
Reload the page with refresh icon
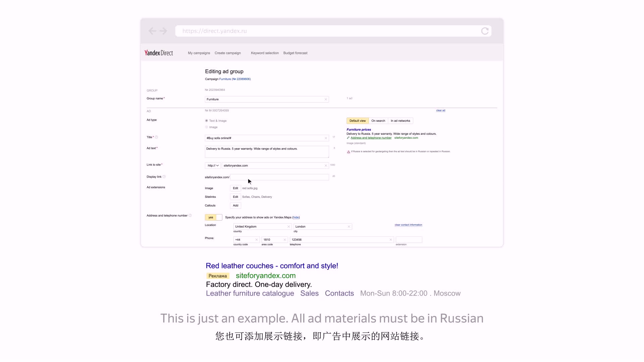[x=485, y=31]
